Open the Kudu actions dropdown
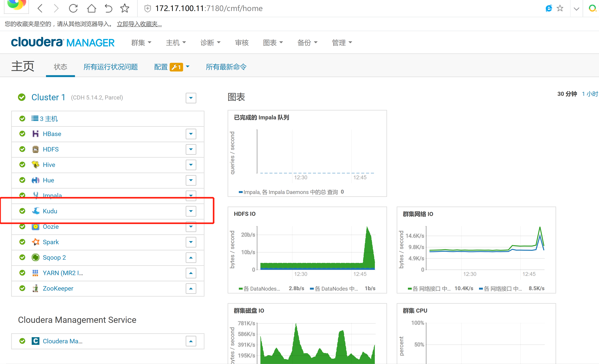Image resolution: width=599 pixels, height=364 pixels. [191, 211]
